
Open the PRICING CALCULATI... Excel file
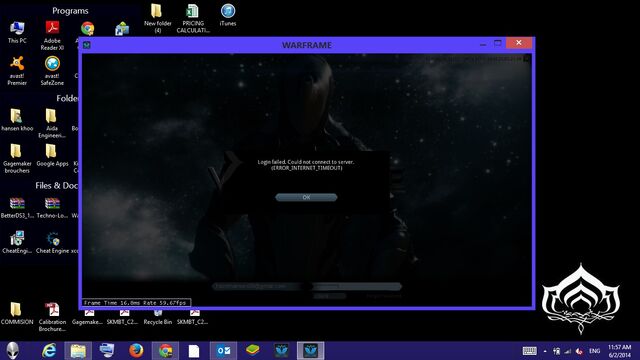click(x=193, y=18)
